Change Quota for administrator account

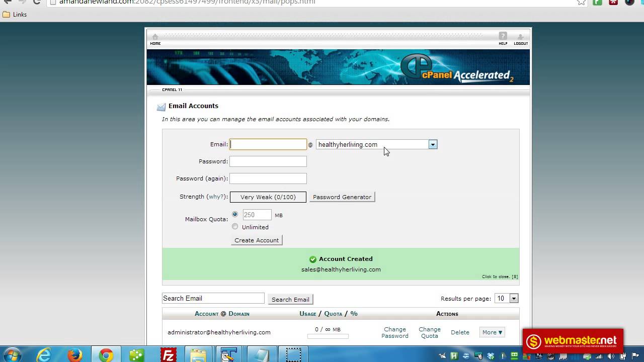pos(430,332)
